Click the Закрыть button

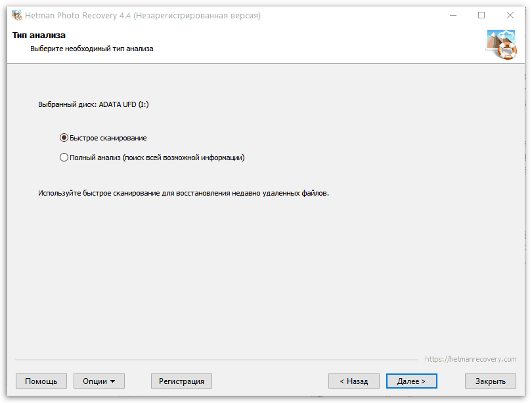(x=490, y=381)
